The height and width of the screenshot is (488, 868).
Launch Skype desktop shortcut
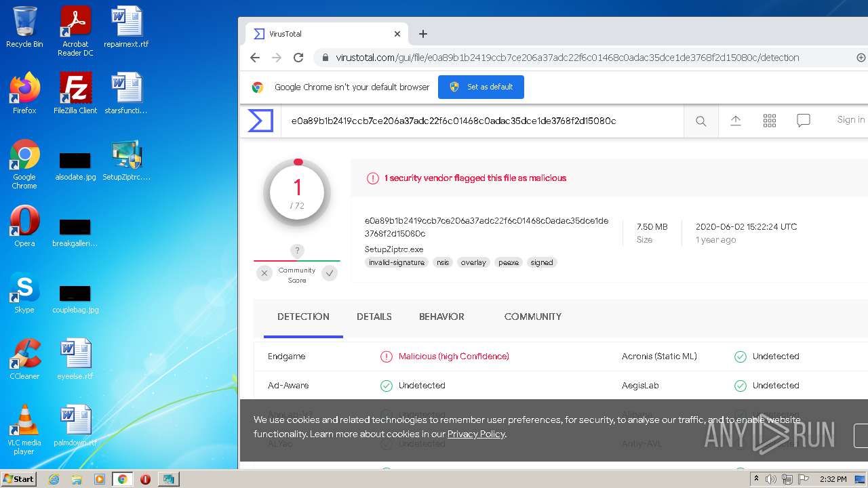tap(24, 293)
